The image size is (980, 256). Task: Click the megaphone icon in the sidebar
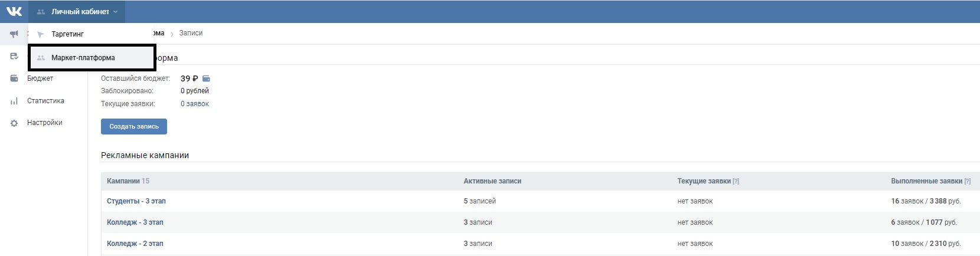(14, 34)
